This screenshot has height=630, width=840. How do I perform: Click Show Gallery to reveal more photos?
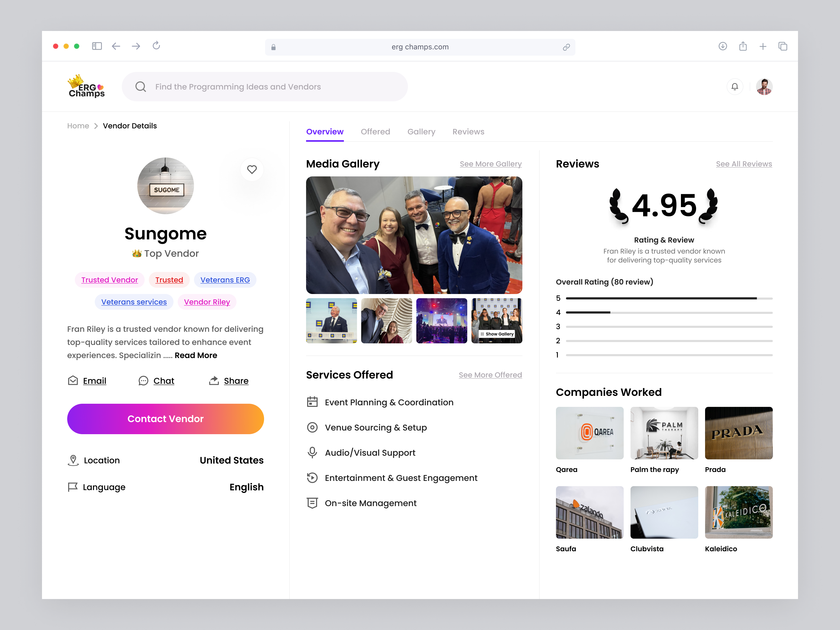[497, 334]
